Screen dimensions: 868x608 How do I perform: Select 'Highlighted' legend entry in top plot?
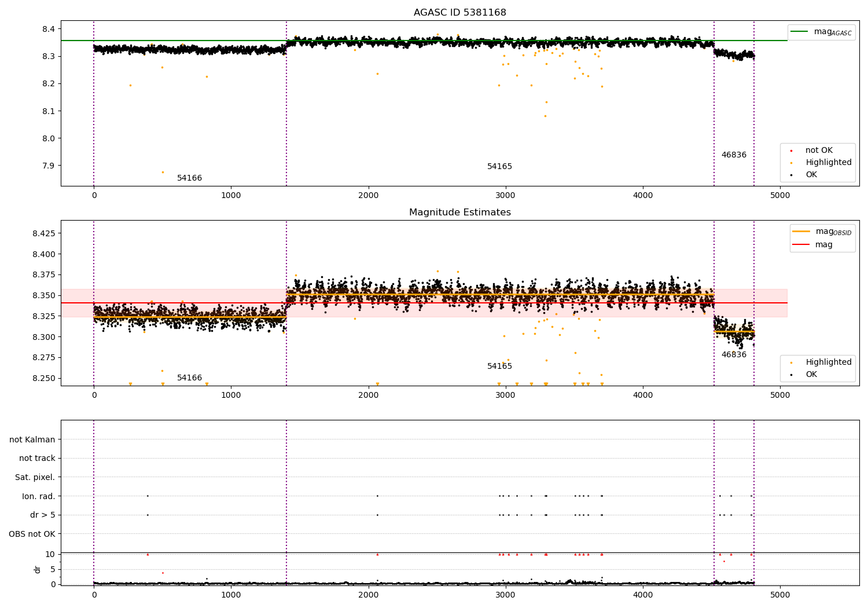[x=829, y=162]
